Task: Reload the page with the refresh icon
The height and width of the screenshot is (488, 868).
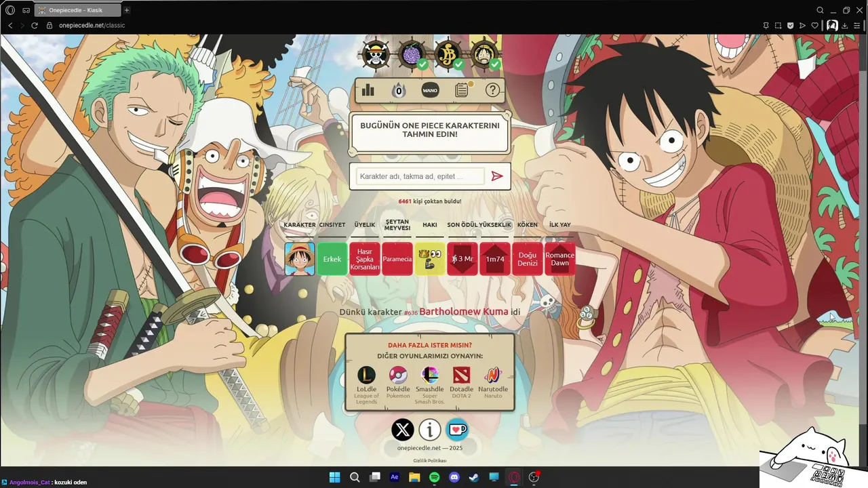Action: pyautogui.click(x=35, y=25)
